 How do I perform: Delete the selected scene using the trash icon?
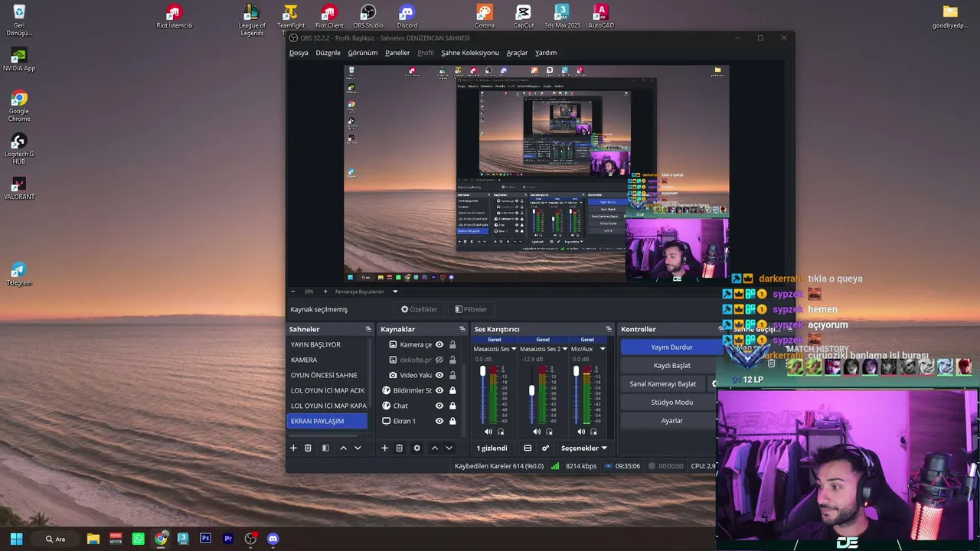(x=308, y=448)
